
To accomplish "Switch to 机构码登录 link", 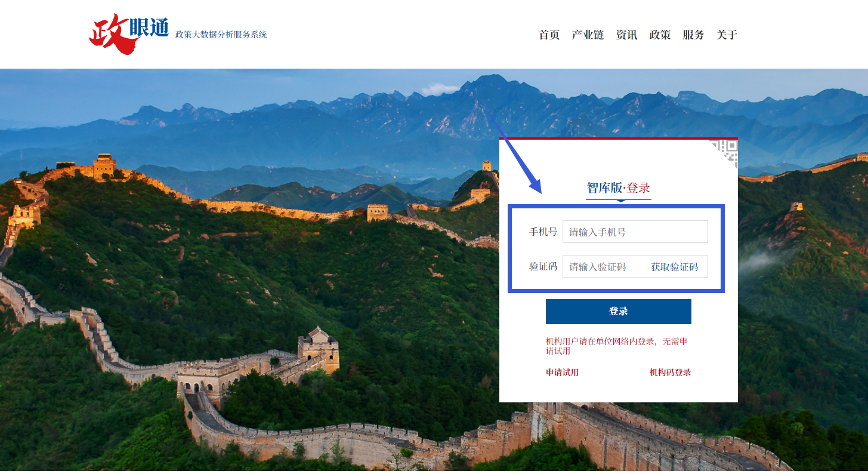I will click(670, 373).
